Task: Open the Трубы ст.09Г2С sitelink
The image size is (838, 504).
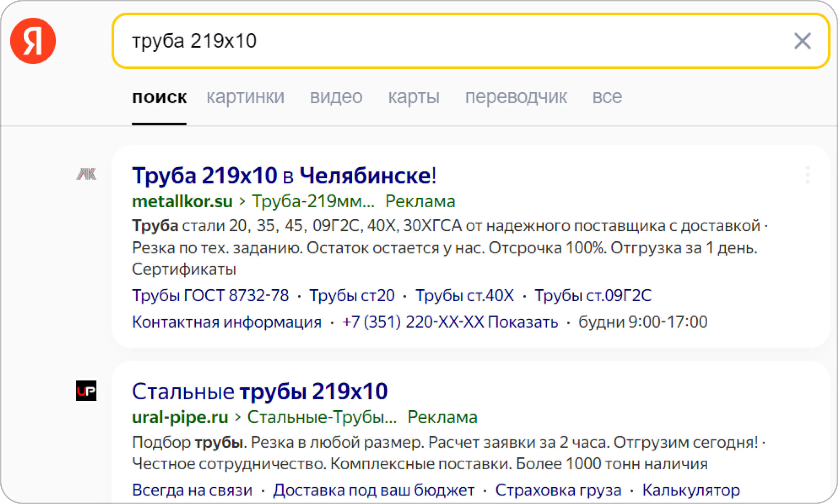Action: point(593,295)
